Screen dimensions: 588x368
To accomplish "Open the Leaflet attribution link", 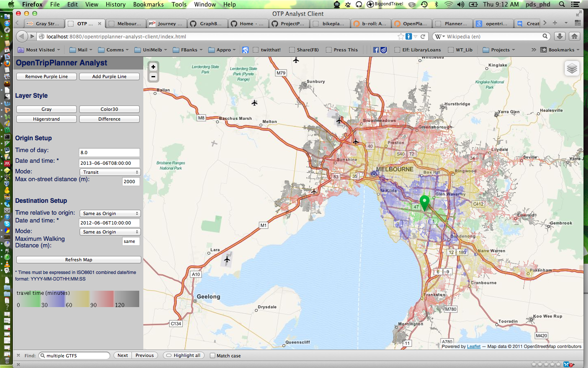I will pyautogui.click(x=474, y=346).
